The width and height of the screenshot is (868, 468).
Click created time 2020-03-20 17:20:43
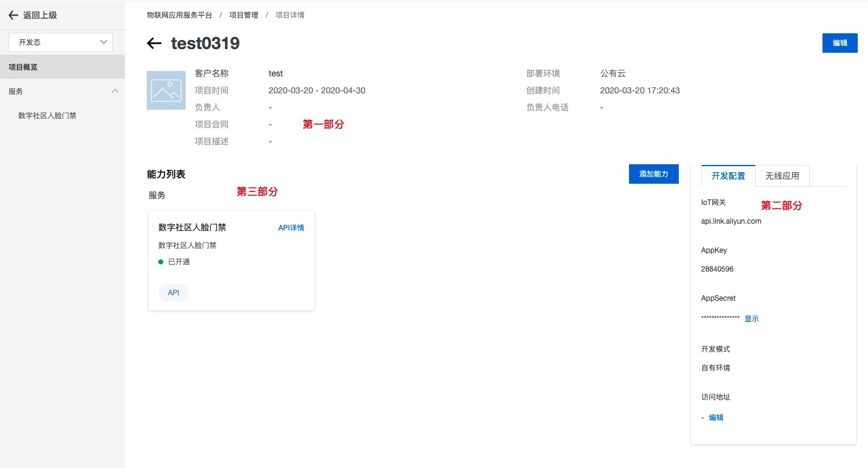point(640,90)
